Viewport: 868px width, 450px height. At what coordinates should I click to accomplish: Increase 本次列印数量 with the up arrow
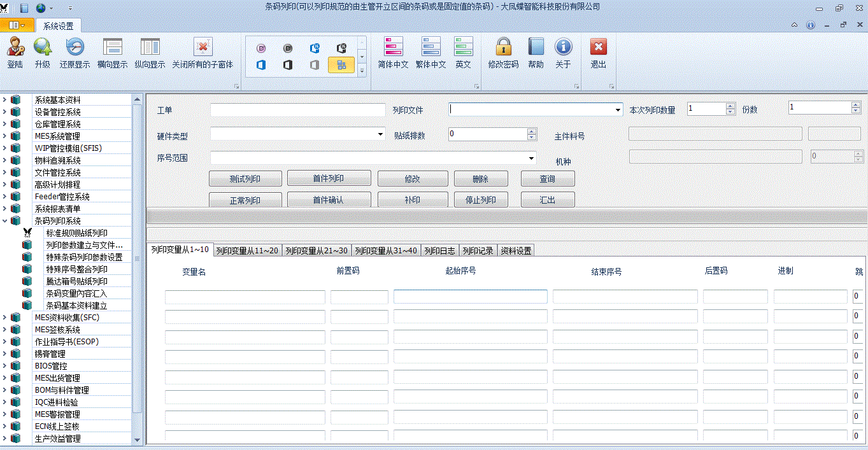[x=730, y=106]
